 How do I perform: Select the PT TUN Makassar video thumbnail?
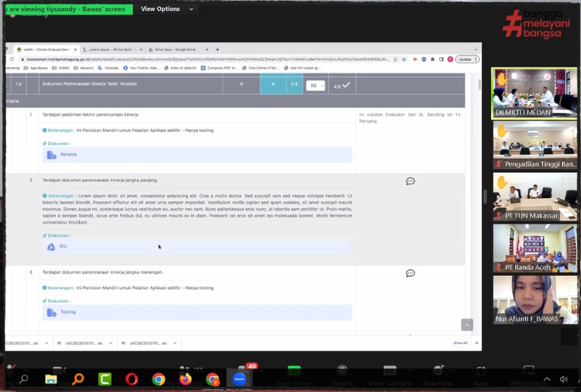(x=535, y=196)
